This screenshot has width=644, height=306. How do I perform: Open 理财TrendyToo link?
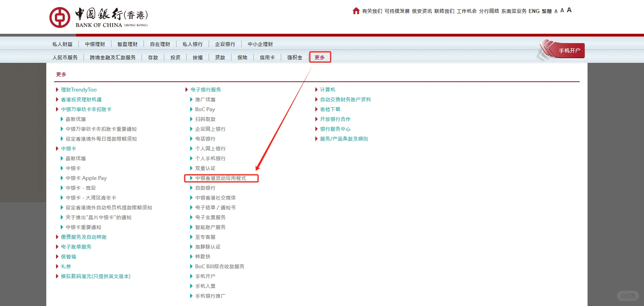[x=78, y=90]
